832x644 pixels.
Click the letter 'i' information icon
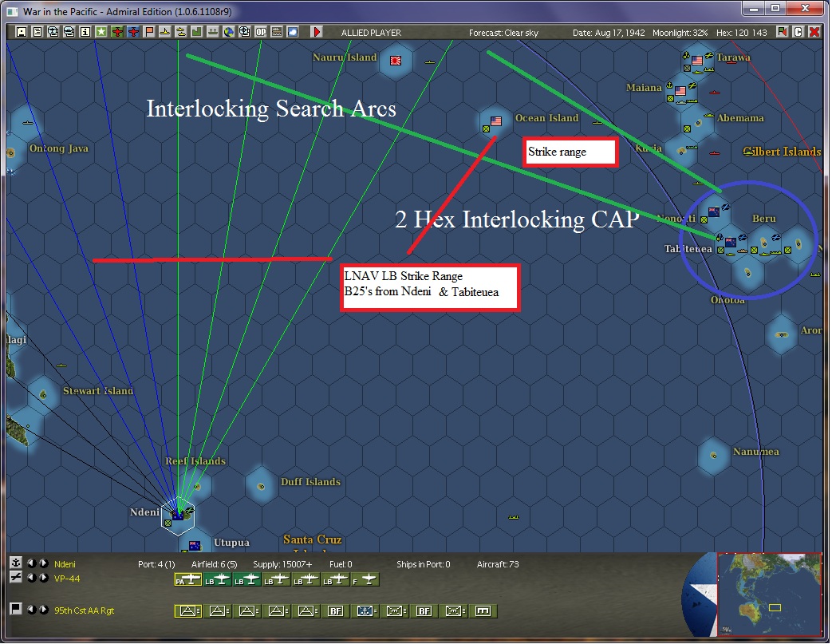[x=85, y=32]
